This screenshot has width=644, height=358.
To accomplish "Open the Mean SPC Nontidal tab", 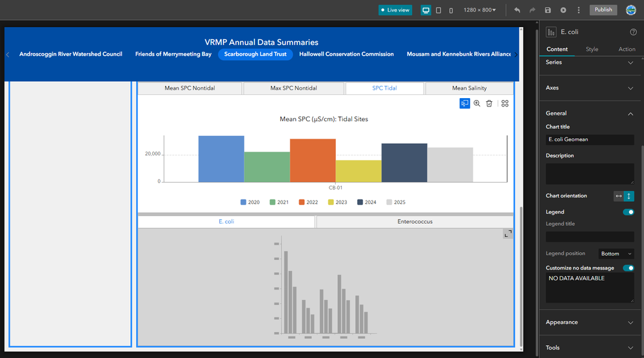I will (190, 88).
